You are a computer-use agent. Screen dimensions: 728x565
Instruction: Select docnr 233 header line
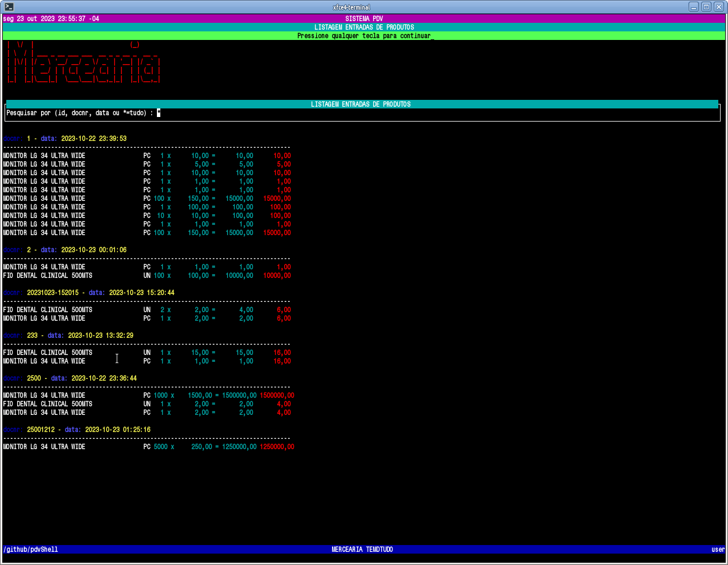(x=68, y=336)
